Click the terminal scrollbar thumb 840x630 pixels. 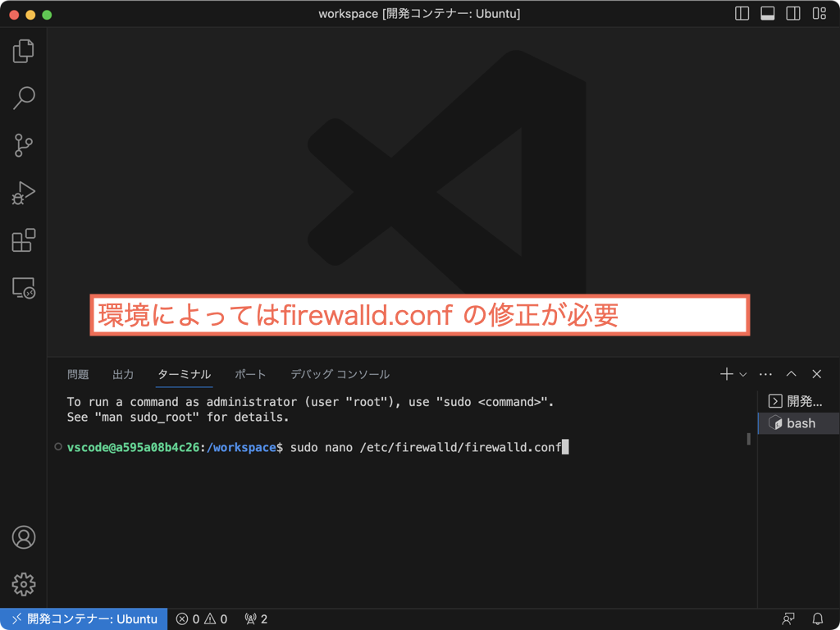(x=748, y=440)
